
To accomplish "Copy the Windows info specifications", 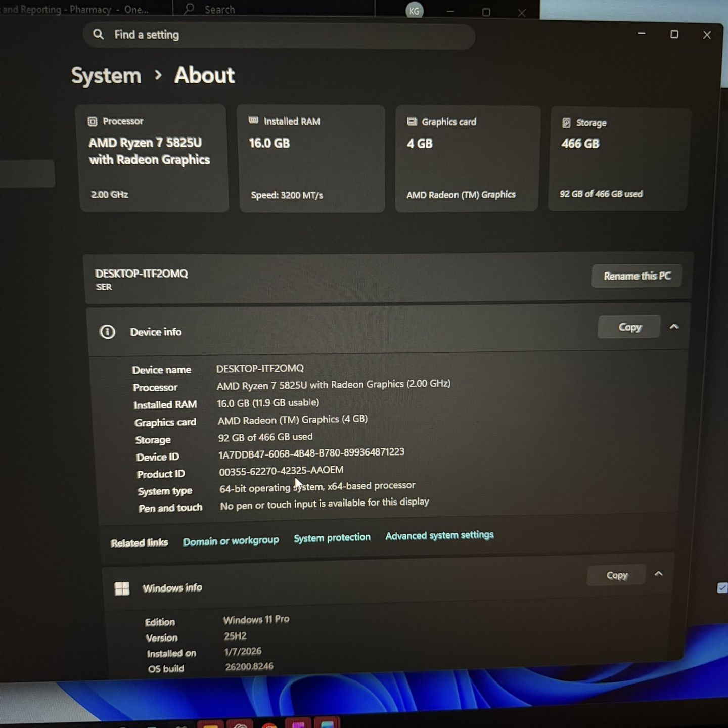I will [617, 575].
